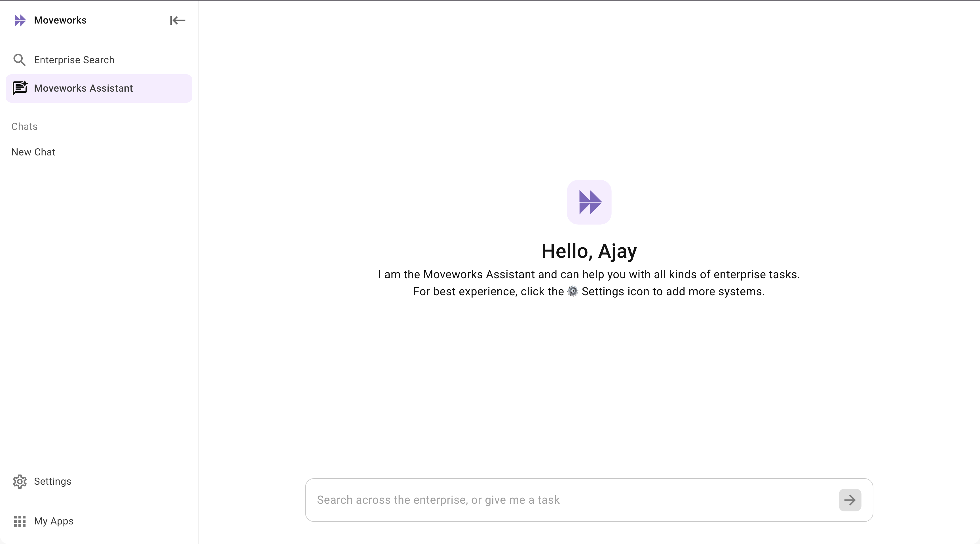980x544 pixels.
Task: Focus the enterprise search task input field
Action: click(571, 500)
